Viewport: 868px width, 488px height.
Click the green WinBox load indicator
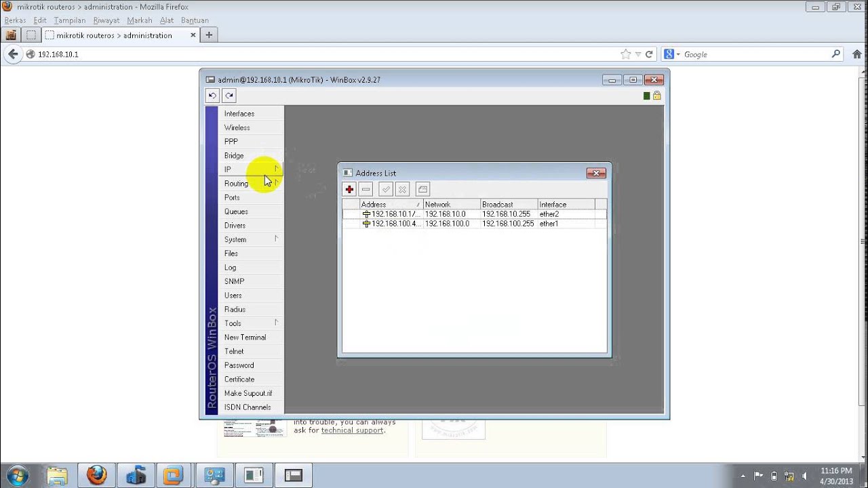(646, 96)
